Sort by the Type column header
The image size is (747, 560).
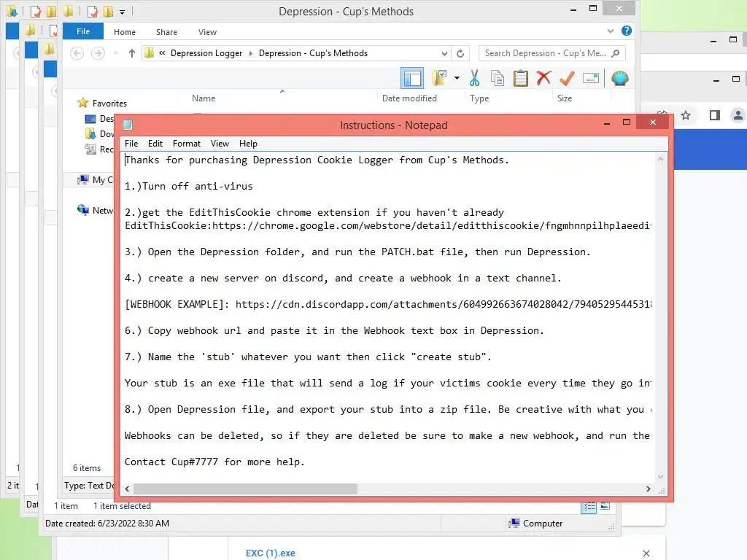[x=479, y=98]
